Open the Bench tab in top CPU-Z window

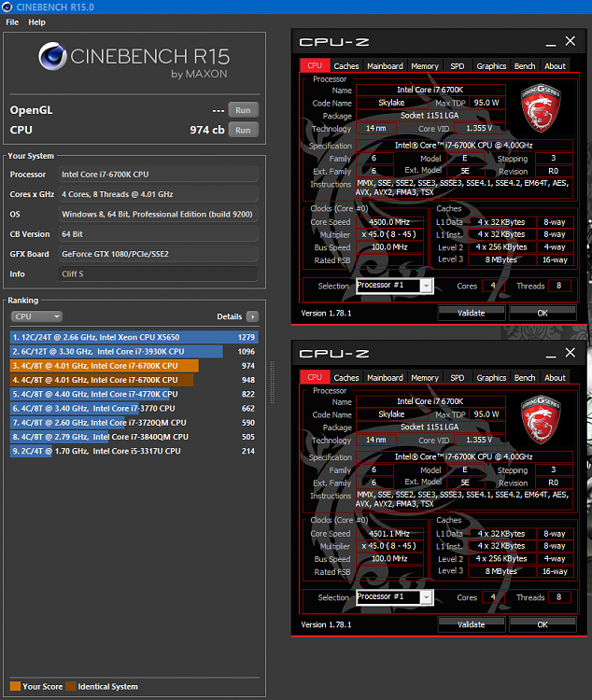(525, 66)
